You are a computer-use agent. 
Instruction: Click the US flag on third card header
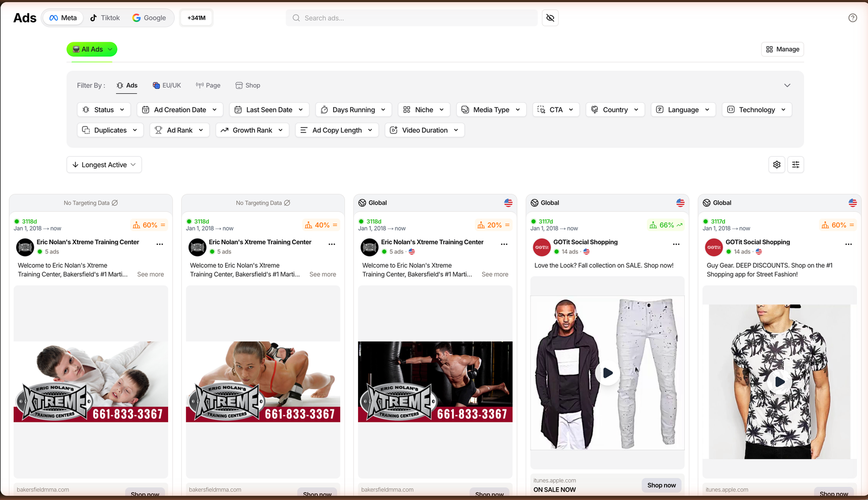tap(508, 202)
